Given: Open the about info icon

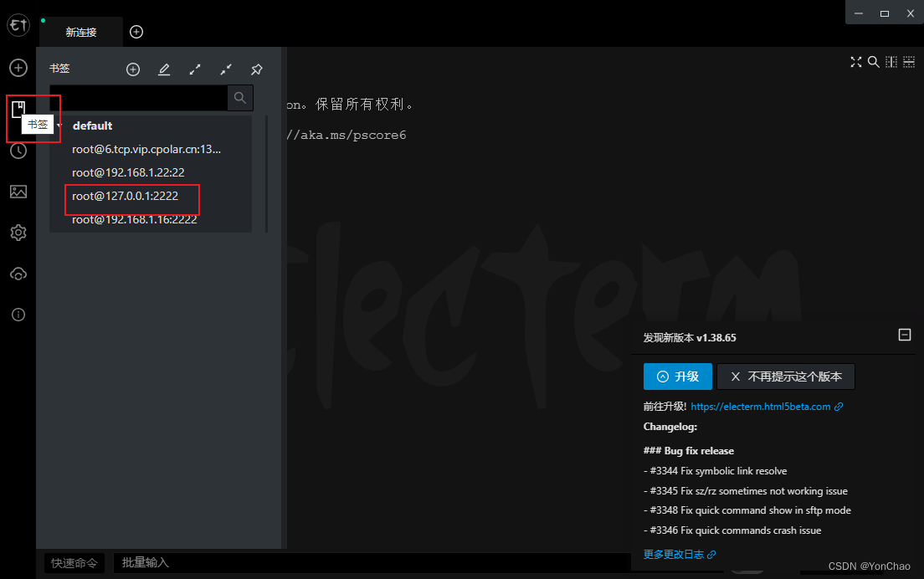Looking at the screenshot, I should pyautogui.click(x=18, y=315).
